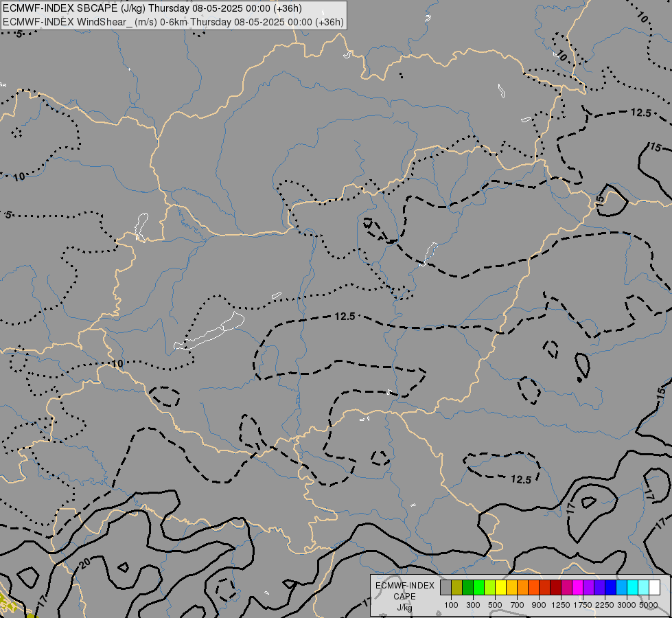Click the 100 legend scale label
The height and width of the screenshot is (618, 672).
pyautogui.click(x=451, y=605)
